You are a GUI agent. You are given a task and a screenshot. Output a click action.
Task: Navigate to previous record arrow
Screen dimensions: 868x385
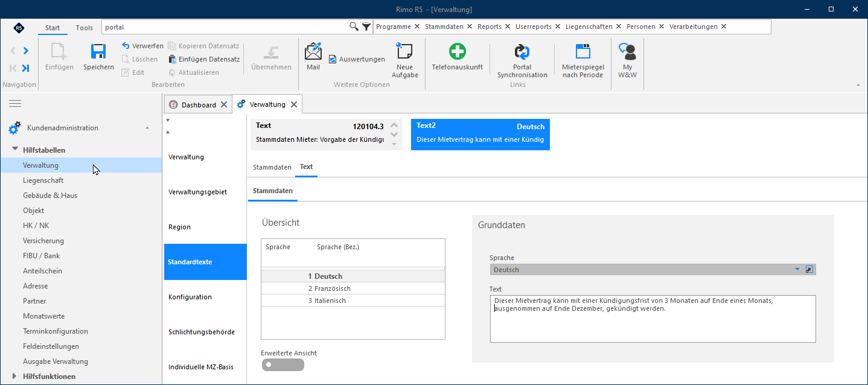click(x=13, y=51)
